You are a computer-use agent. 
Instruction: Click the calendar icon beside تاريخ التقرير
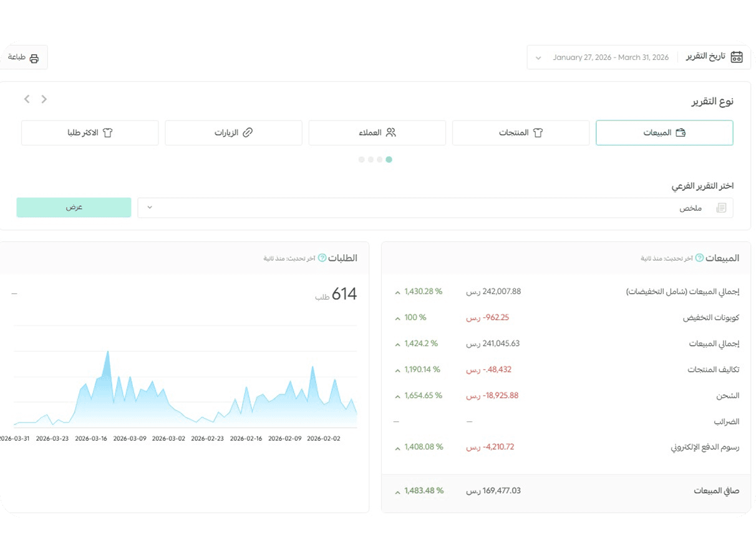(x=737, y=57)
